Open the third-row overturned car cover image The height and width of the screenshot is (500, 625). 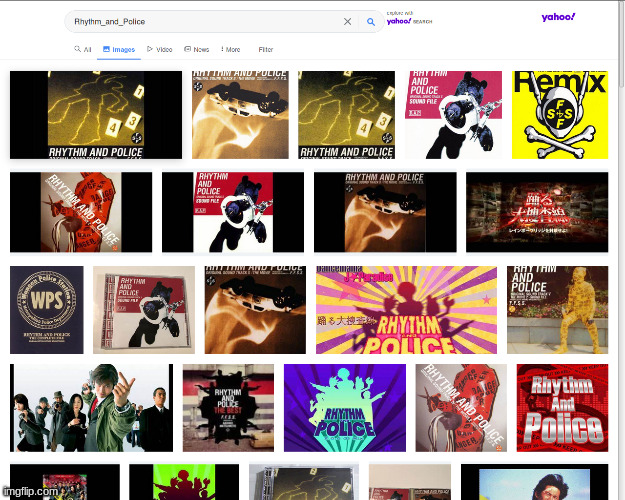click(x=255, y=310)
